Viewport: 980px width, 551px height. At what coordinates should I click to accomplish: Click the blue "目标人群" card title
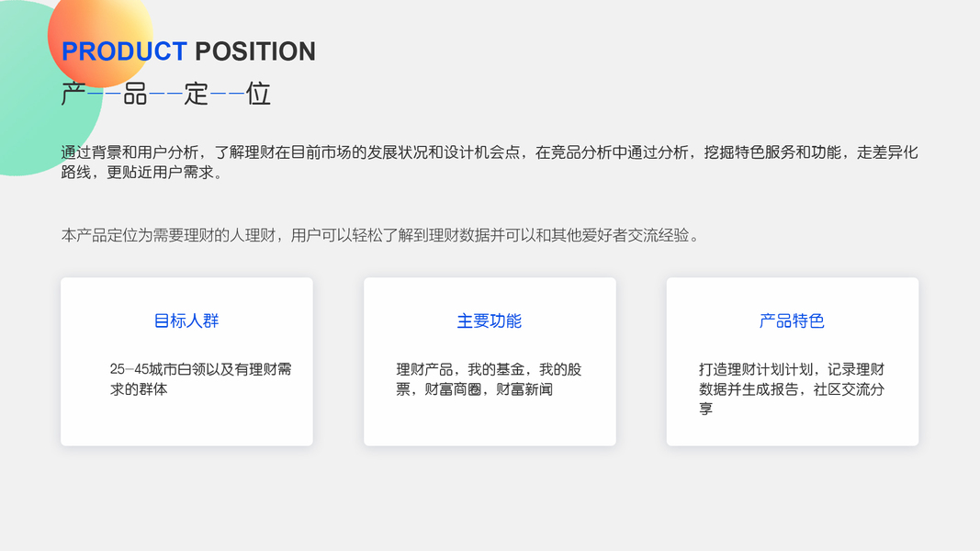tap(186, 320)
